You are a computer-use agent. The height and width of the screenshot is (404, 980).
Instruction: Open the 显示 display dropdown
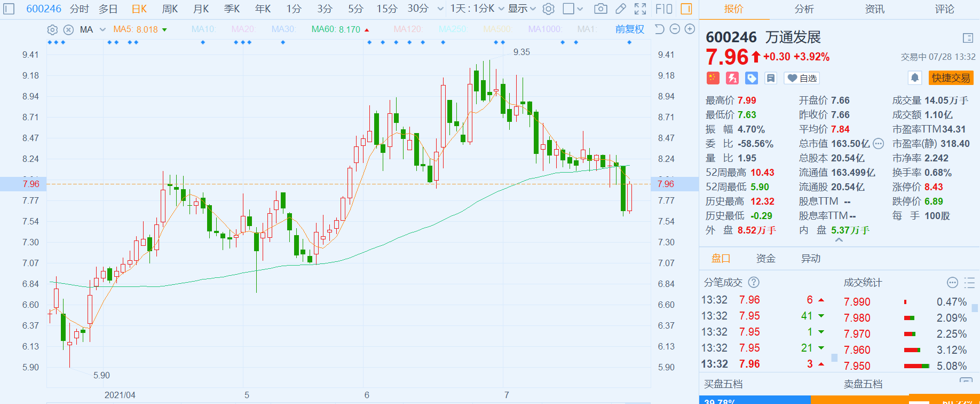pos(521,9)
